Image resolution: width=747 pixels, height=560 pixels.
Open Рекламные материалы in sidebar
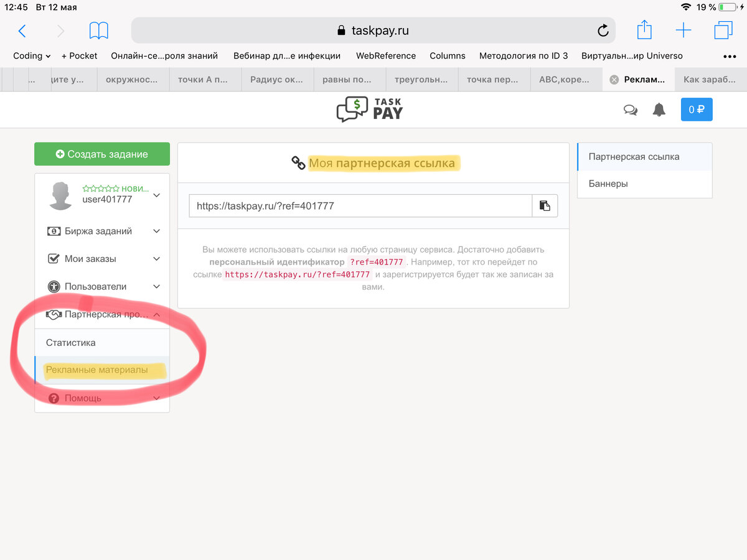(102, 370)
